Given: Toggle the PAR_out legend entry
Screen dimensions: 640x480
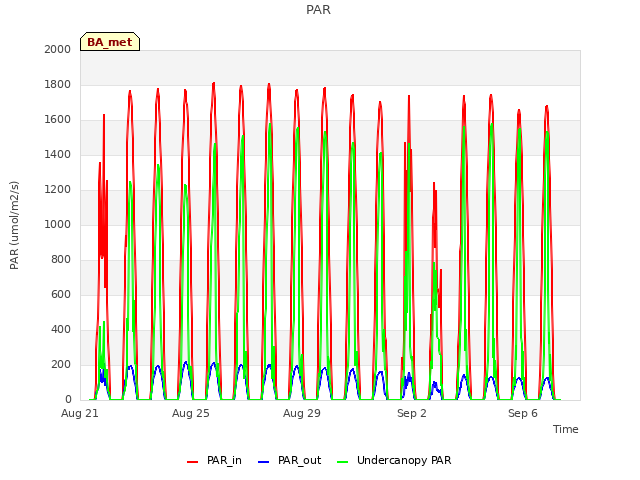Looking at the screenshot, I should coord(290,460).
